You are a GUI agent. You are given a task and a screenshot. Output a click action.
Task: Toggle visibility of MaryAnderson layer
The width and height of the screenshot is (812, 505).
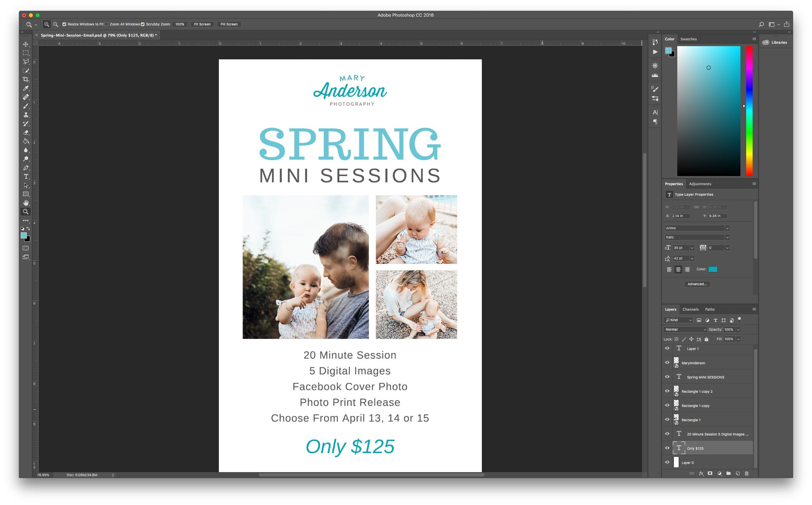(x=666, y=363)
